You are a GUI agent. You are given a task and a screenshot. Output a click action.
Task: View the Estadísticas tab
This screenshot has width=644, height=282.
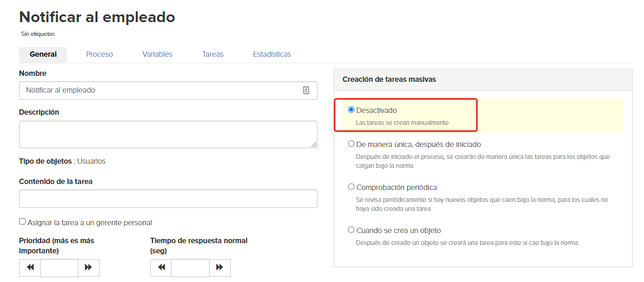(272, 54)
